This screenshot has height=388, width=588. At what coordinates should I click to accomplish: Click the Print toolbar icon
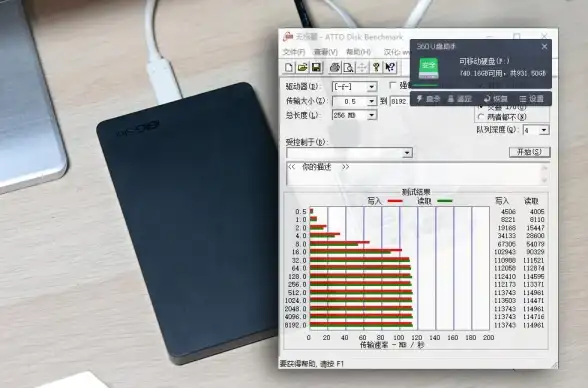tap(334, 67)
